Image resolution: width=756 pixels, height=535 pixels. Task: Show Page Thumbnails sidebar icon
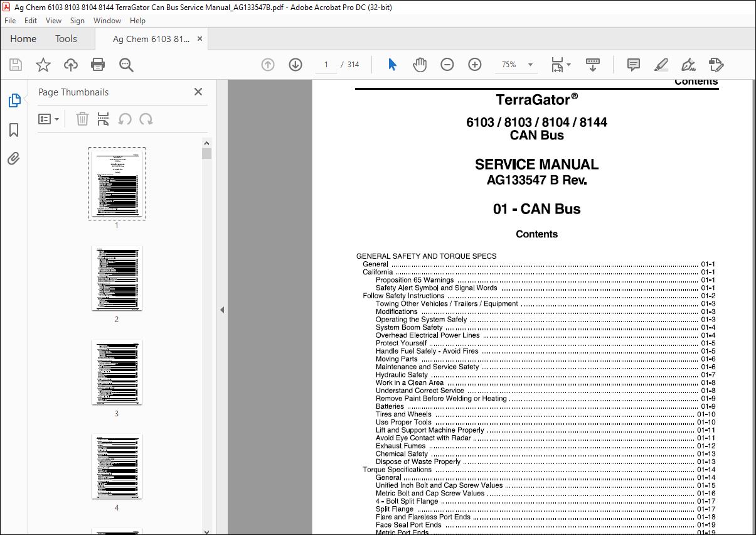click(x=14, y=100)
